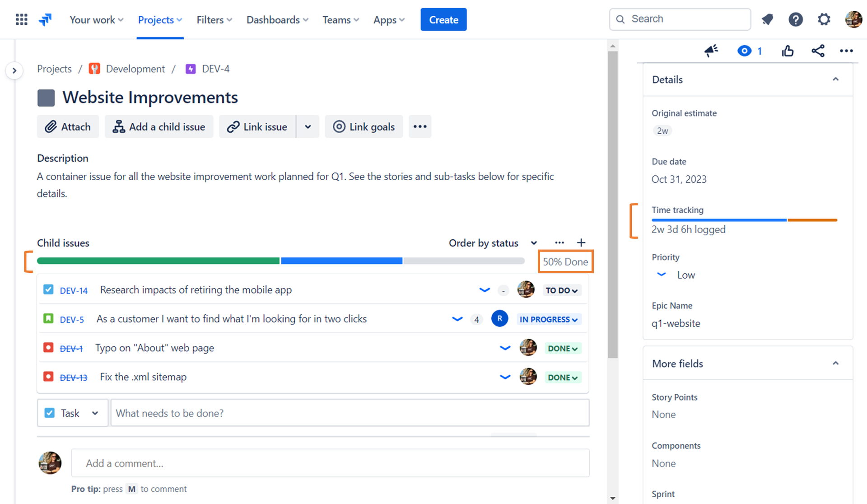Select the Attach icon on the issue
867x504 pixels.
tap(51, 126)
